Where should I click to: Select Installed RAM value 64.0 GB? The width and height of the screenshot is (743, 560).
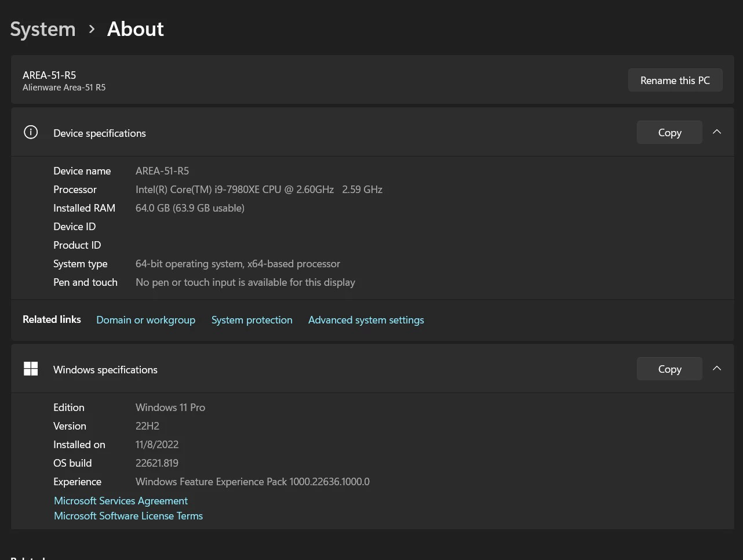click(190, 208)
